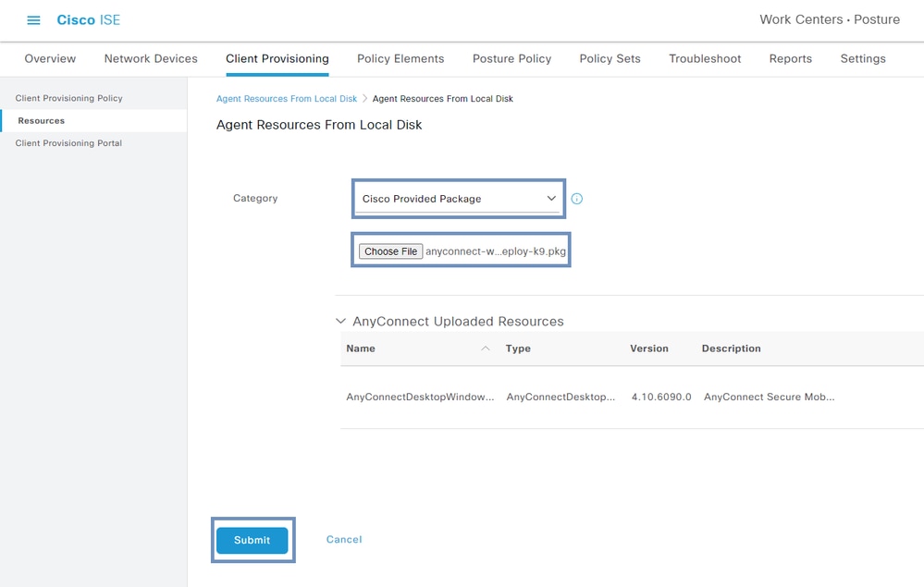Viewport: 924px width, 587px height.
Task: Click the info icon beside Category dropdown
Action: tap(577, 199)
